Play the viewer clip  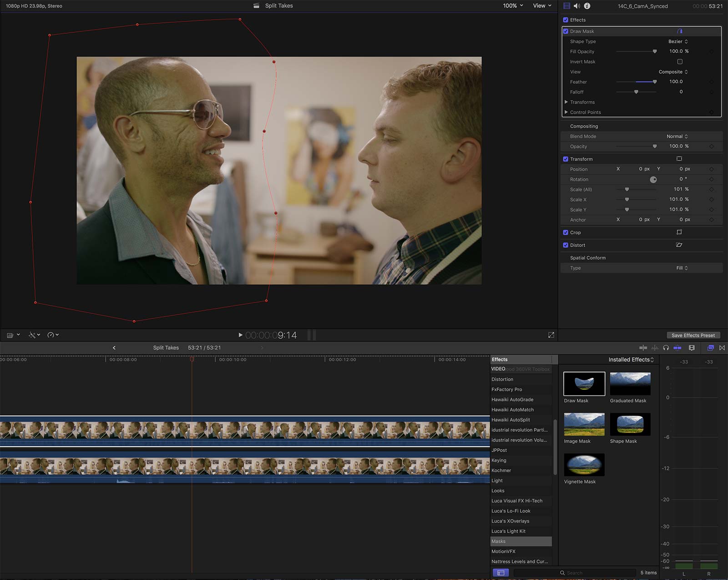pyautogui.click(x=240, y=335)
